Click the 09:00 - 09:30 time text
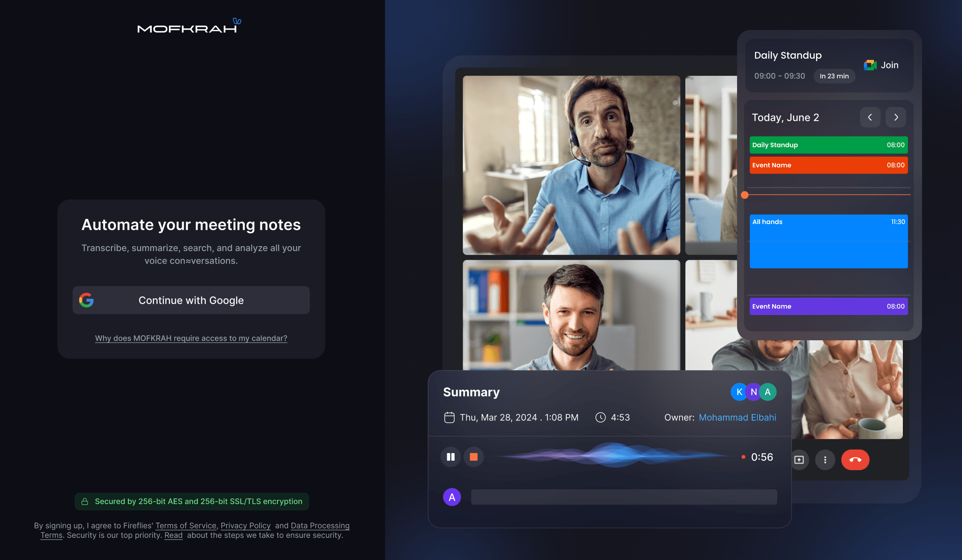962x560 pixels. pos(779,76)
